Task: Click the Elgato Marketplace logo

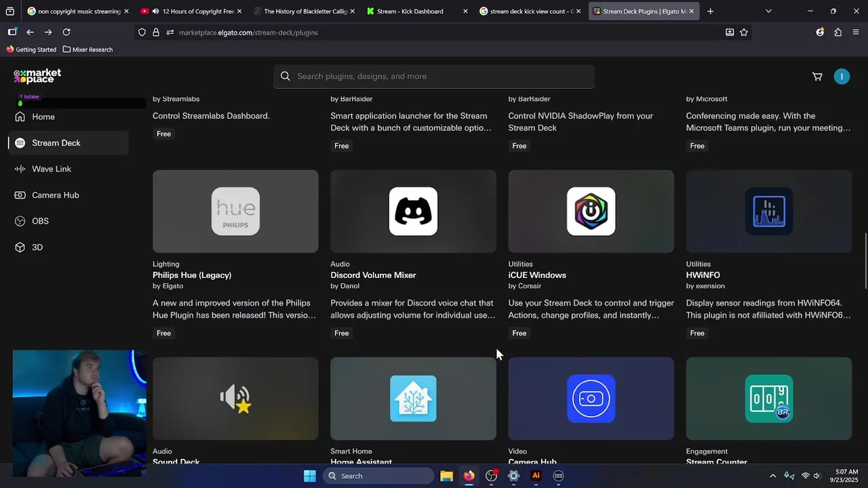Action: (37, 75)
